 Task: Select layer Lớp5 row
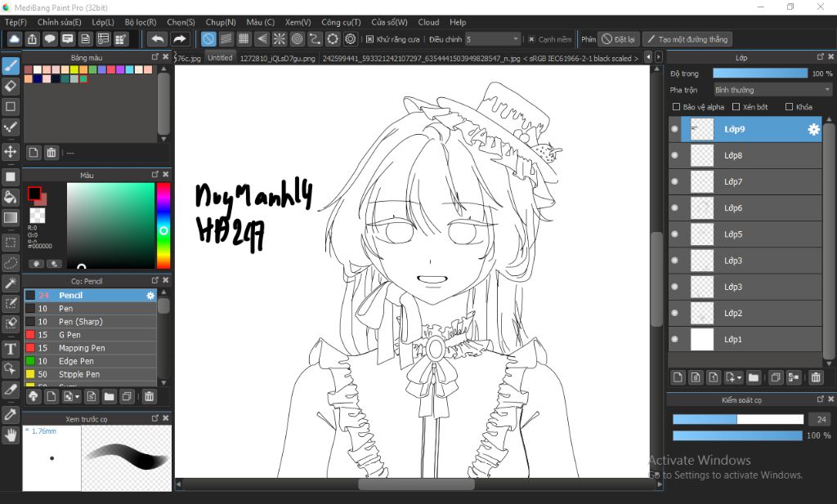[745, 234]
